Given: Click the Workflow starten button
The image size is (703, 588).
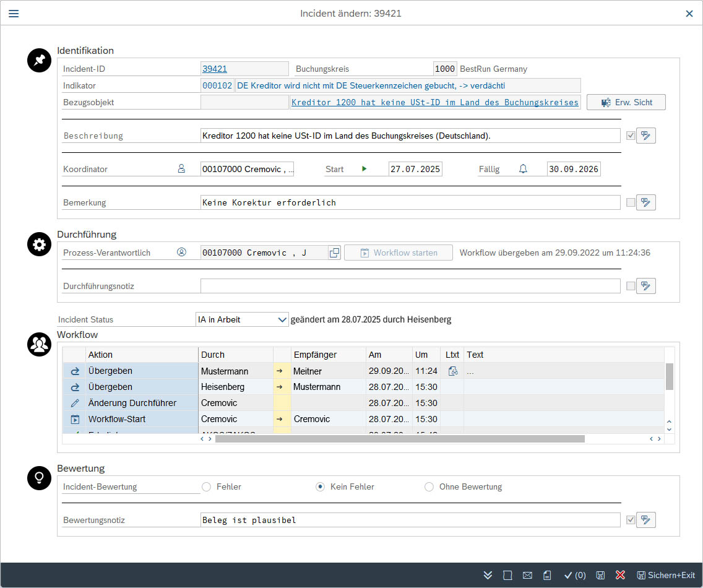Looking at the screenshot, I should point(399,253).
